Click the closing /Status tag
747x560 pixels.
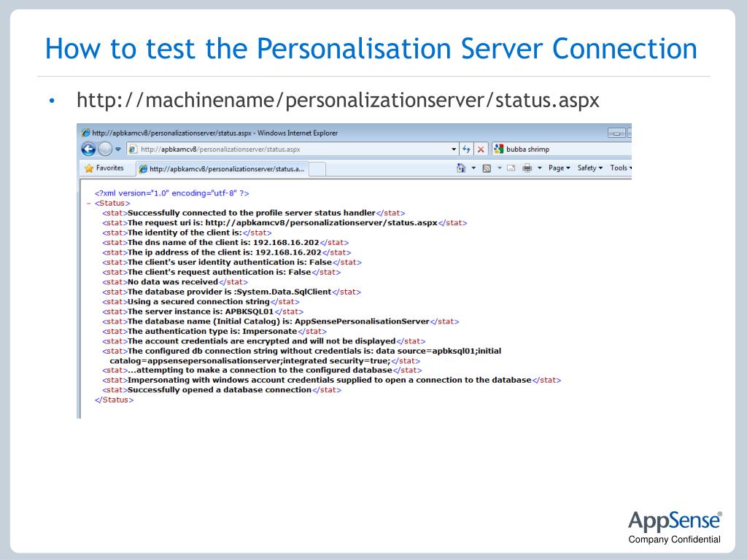tap(114, 400)
